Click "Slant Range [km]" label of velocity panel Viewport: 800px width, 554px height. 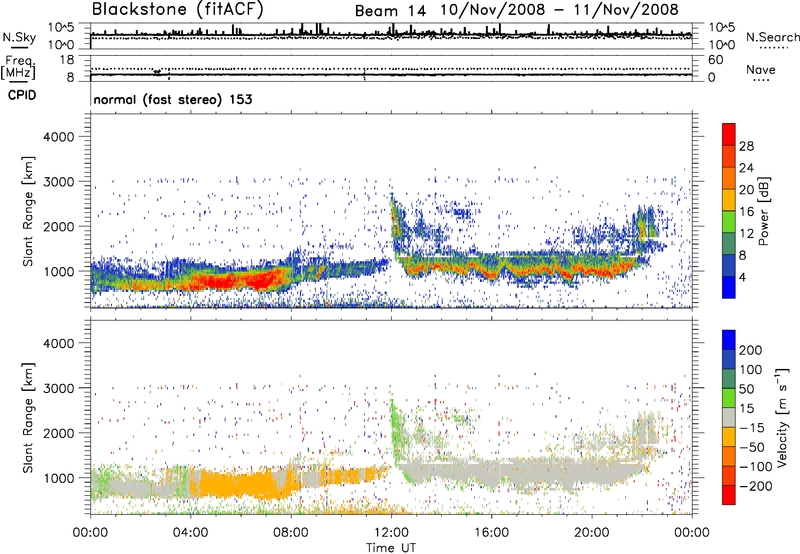pyautogui.click(x=28, y=418)
